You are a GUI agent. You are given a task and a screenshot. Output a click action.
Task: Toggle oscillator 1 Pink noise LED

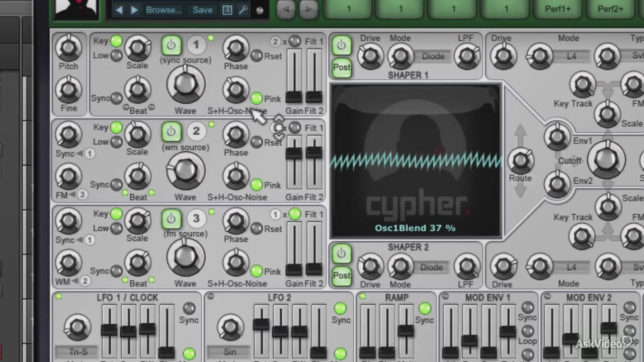click(257, 99)
